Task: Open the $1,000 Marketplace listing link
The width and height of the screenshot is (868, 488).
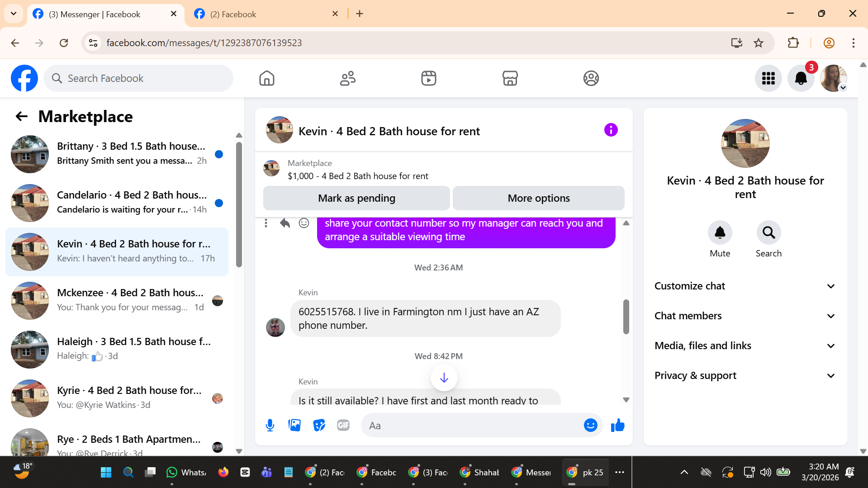Action: point(358,176)
